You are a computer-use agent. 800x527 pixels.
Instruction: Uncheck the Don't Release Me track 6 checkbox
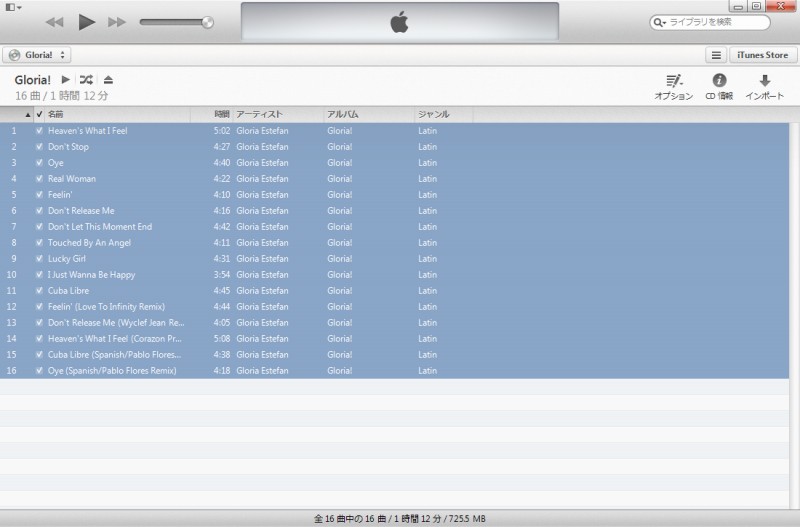[x=39, y=211]
